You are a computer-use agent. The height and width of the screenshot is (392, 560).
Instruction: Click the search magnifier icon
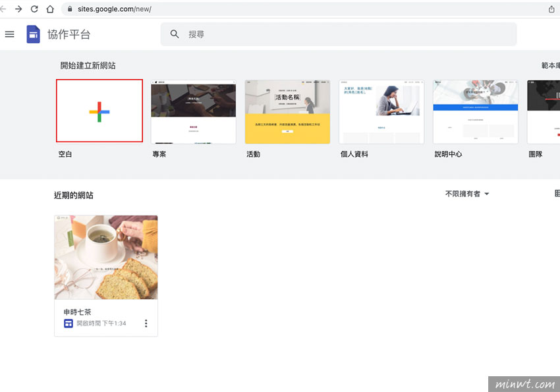(x=175, y=34)
